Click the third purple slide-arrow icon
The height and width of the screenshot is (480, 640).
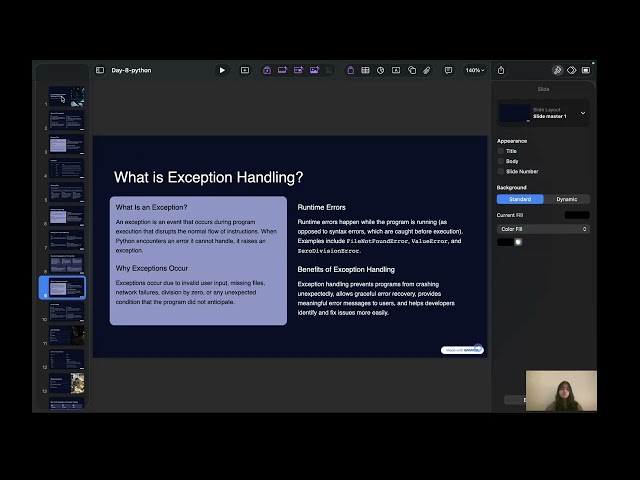(x=298, y=70)
